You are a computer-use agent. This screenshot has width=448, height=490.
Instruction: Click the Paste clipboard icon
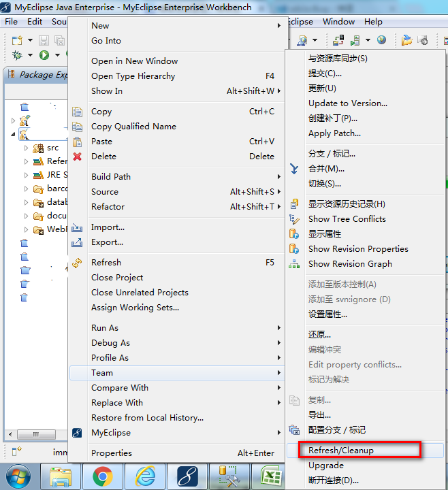(x=77, y=142)
